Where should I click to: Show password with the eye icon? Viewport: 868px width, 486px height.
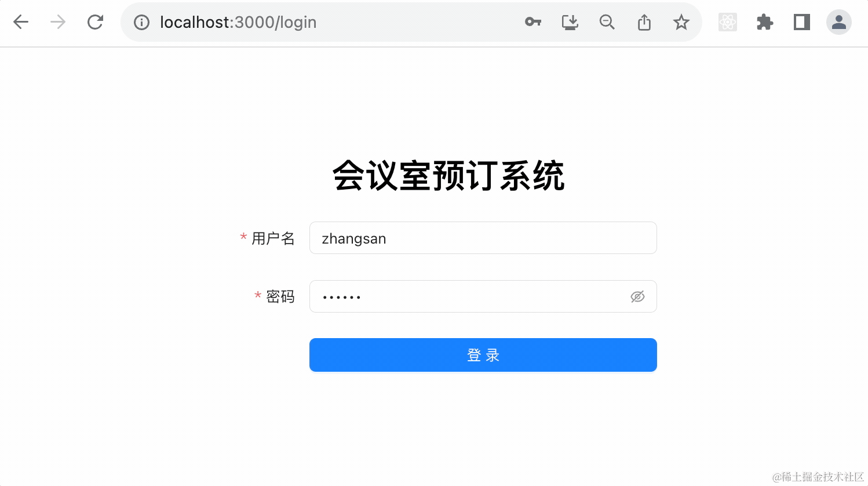[x=637, y=297]
